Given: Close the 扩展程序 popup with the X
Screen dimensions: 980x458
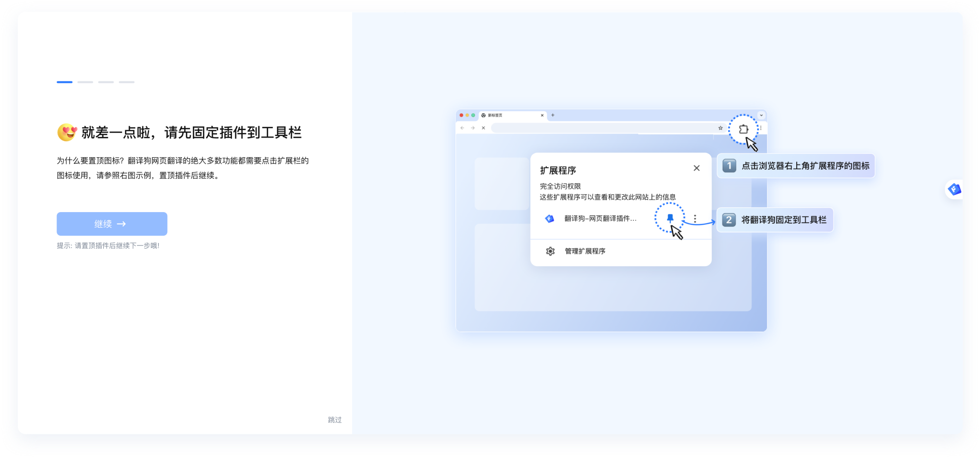Looking at the screenshot, I should pos(696,168).
